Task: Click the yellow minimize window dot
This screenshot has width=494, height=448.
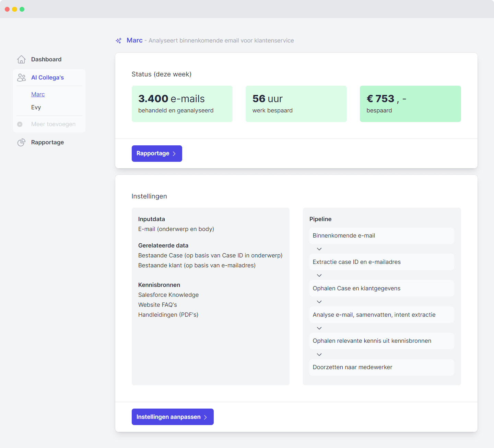Action: coord(14,9)
